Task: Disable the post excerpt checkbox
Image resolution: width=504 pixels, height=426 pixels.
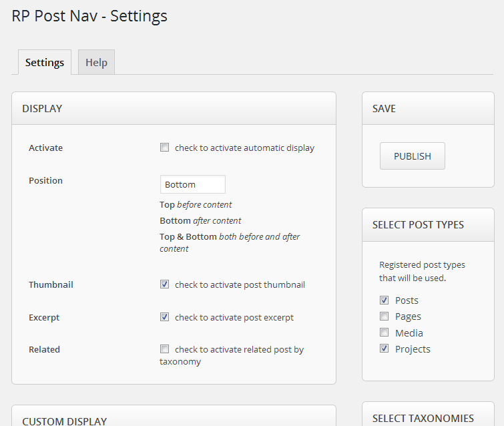Action: click(x=165, y=317)
